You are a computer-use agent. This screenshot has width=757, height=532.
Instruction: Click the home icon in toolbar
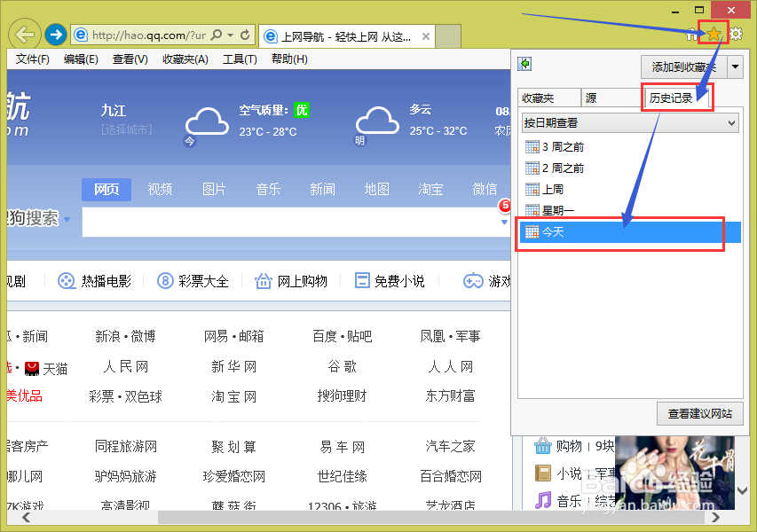(x=692, y=34)
